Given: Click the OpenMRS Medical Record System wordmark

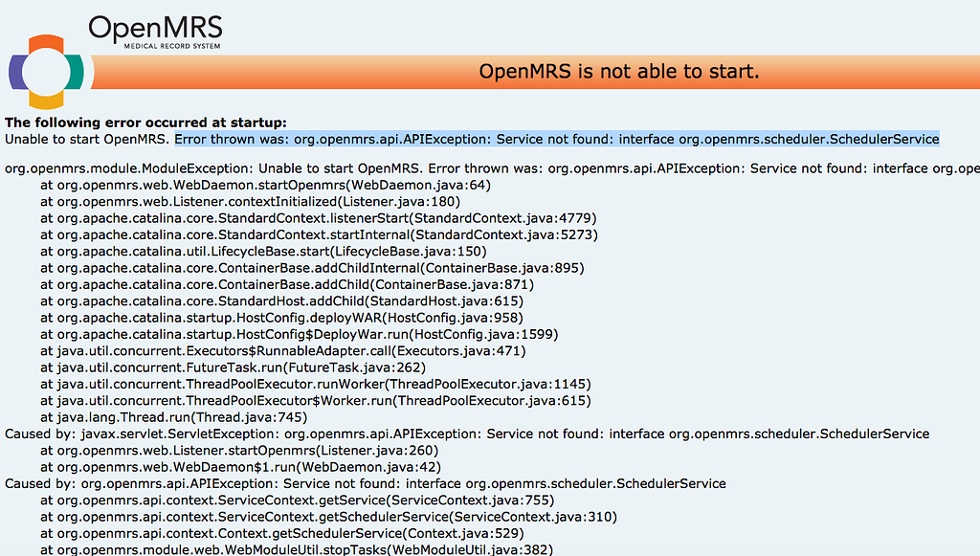Looking at the screenshot, I should [155, 33].
